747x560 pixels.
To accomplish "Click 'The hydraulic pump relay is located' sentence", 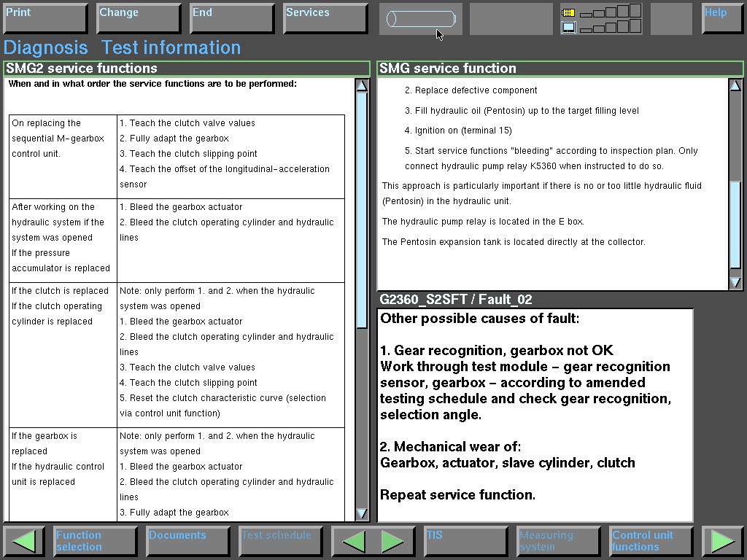I will pyautogui.click(x=483, y=222).
